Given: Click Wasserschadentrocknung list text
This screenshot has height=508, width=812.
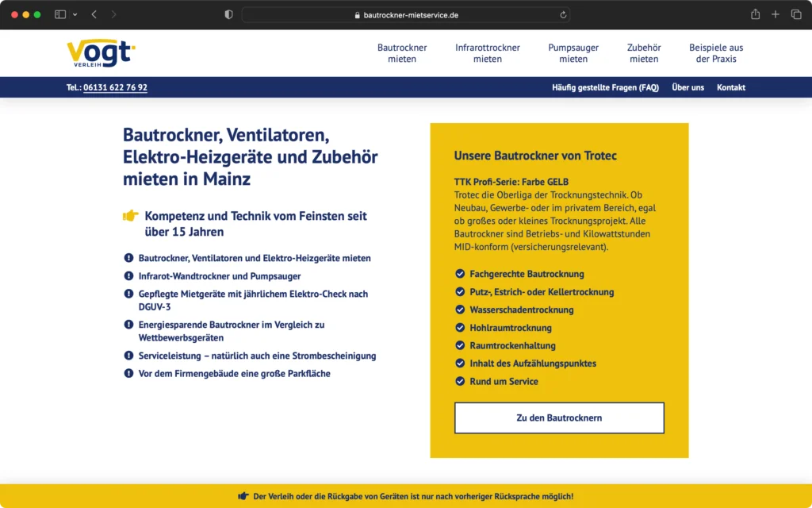Looking at the screenshot, I should (522, 310).
